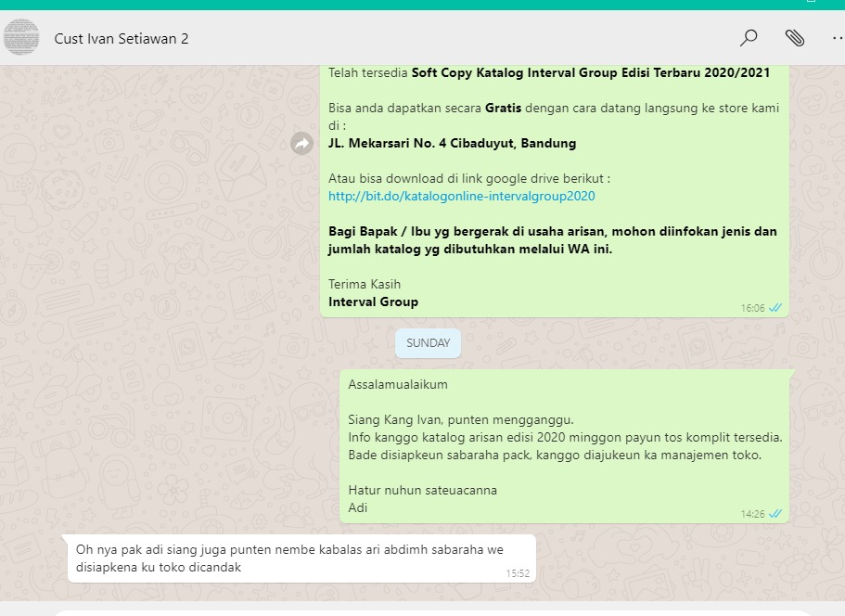Click the 15:52 timestamp on received message
The height and width of the screenshot is (616, 845).
518,573
